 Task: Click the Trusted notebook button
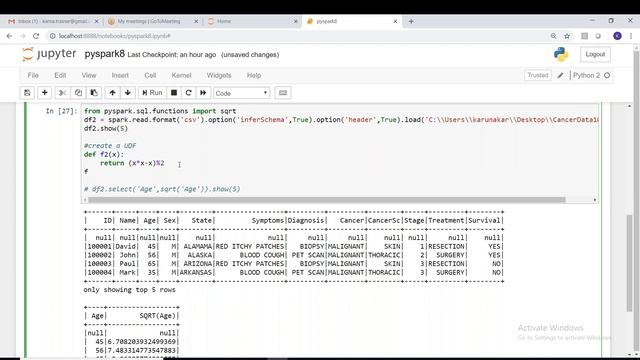(538, 76)
